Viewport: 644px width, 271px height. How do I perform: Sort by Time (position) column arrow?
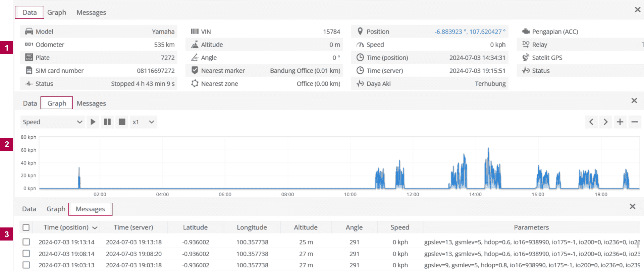point(95,228)
